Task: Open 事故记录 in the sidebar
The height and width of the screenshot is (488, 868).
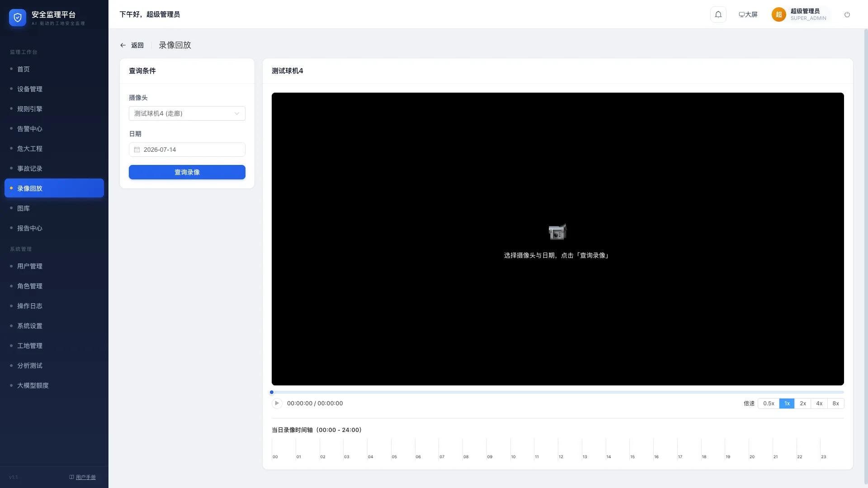Action: pos(54,169)
